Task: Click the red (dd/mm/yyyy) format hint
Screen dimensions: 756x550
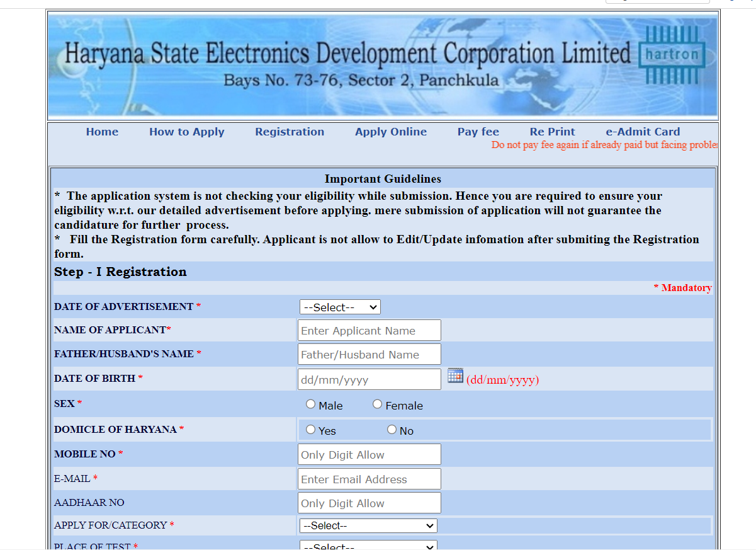Action: (x=502, y=380)
